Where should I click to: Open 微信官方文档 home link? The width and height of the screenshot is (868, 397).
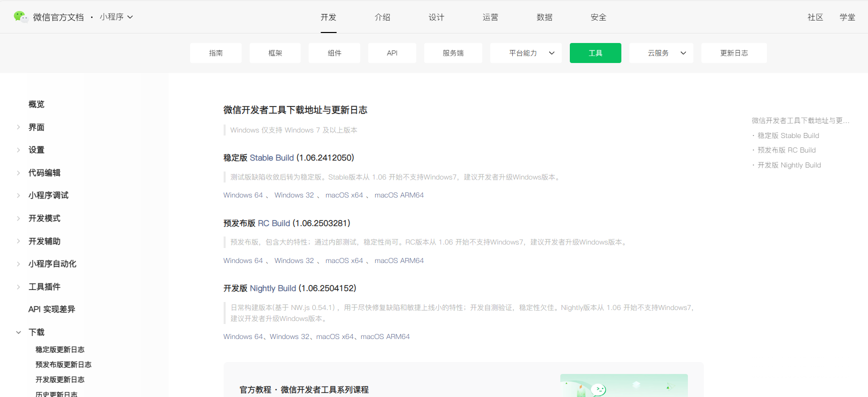(59, 17)
